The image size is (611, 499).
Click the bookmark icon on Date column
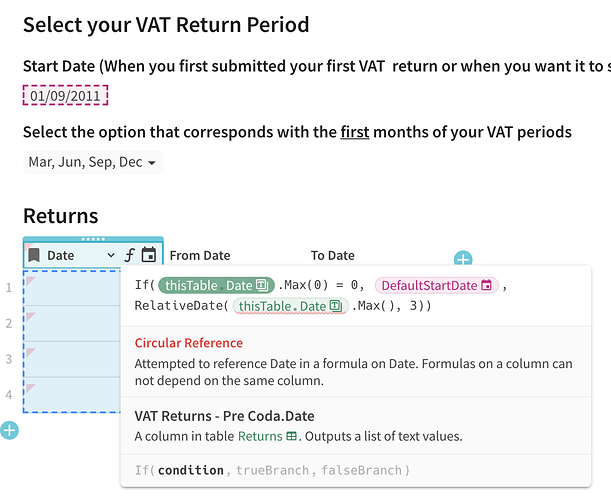[34, 255]
